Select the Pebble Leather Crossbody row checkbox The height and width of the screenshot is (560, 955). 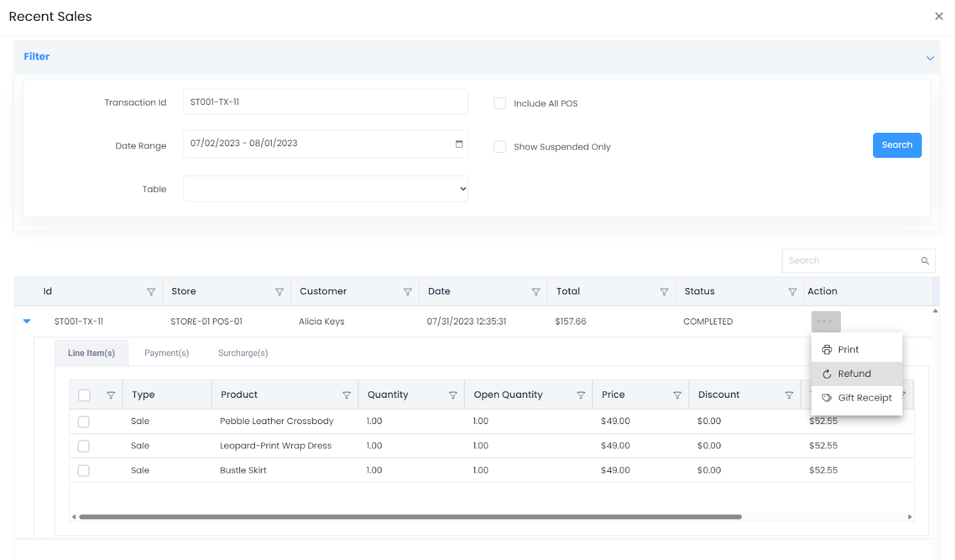(x=84, y=422)
